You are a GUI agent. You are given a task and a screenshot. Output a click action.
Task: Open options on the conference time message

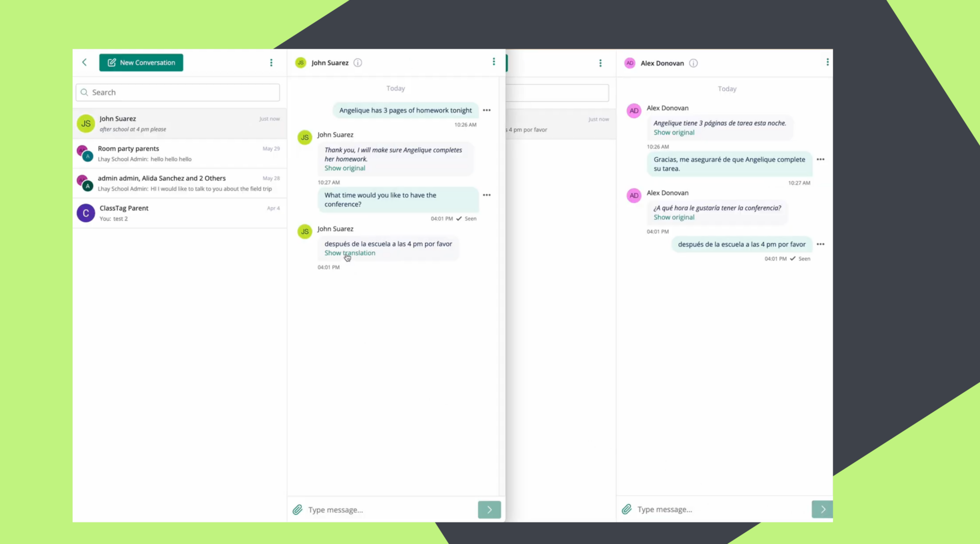click(487, 195)
